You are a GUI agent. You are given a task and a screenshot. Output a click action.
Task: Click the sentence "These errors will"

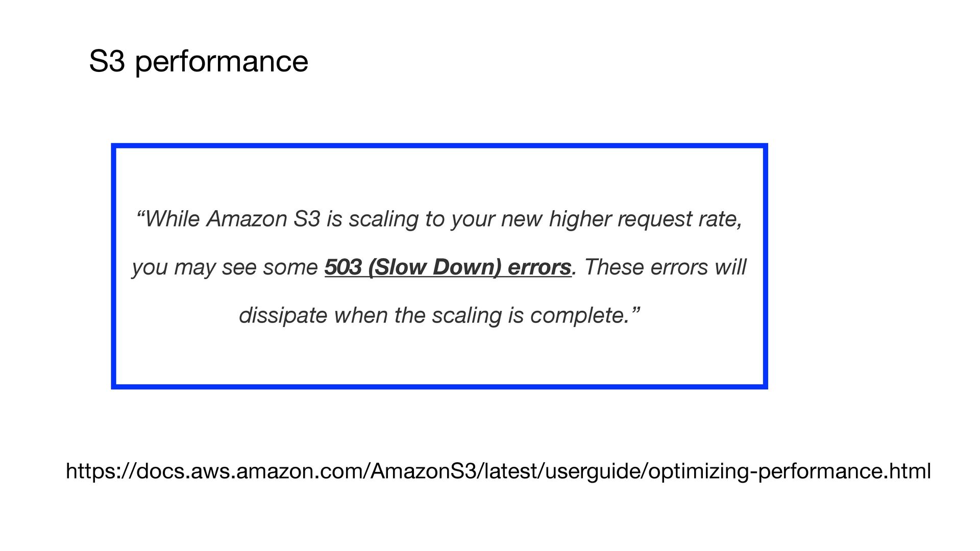665,267
